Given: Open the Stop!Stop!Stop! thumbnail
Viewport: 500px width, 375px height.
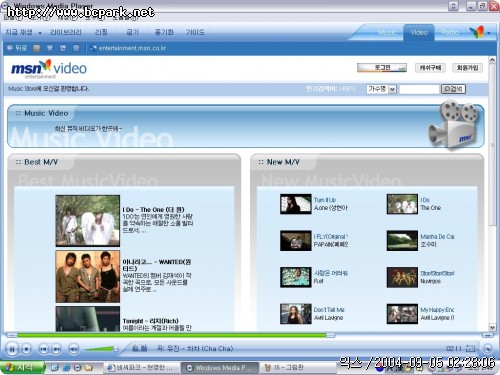Looking at the screenshot, I should click(402, 277).
